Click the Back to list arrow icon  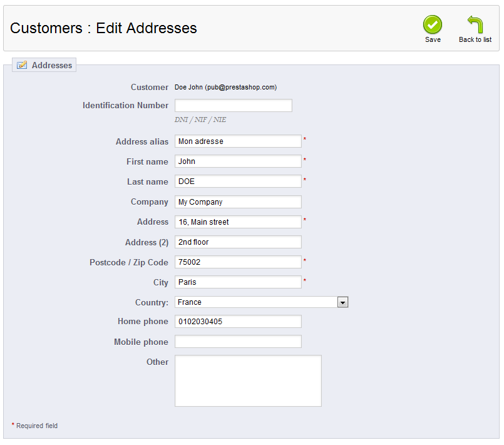click(475, 25)
